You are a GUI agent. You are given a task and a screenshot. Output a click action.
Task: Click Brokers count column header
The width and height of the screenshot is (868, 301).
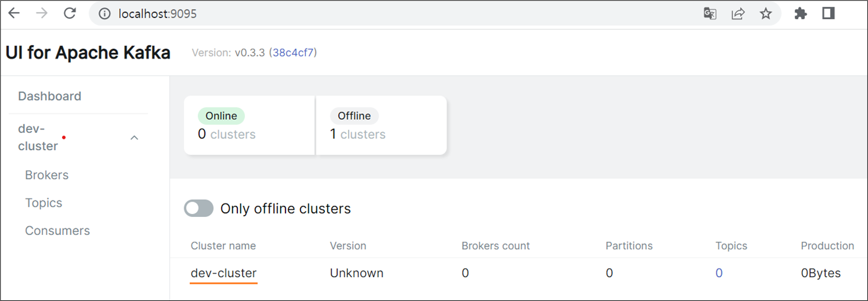[x=495, y=246]
